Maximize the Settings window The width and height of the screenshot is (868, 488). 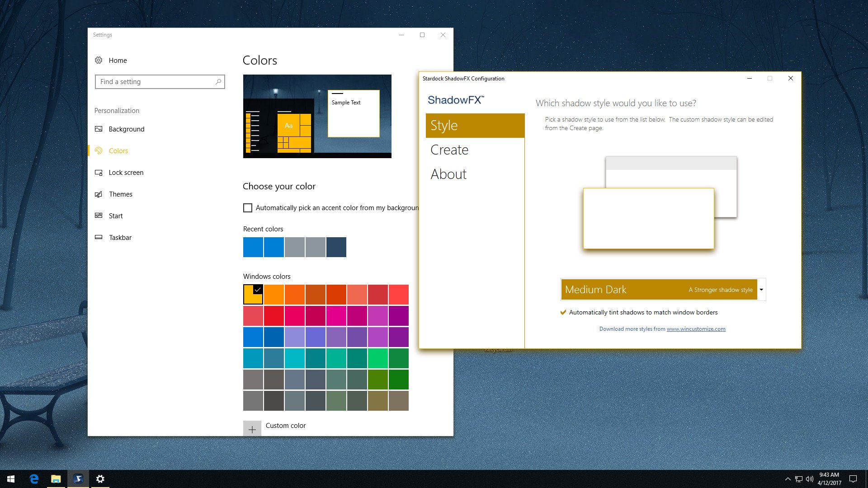click(422, 35)
